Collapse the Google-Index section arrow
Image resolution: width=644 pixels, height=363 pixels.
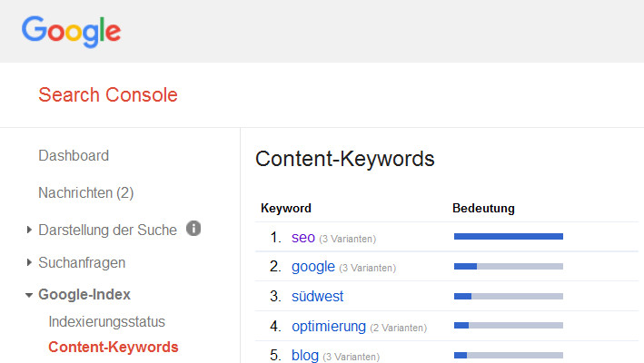pyautogui.click(x=30, y=295)
